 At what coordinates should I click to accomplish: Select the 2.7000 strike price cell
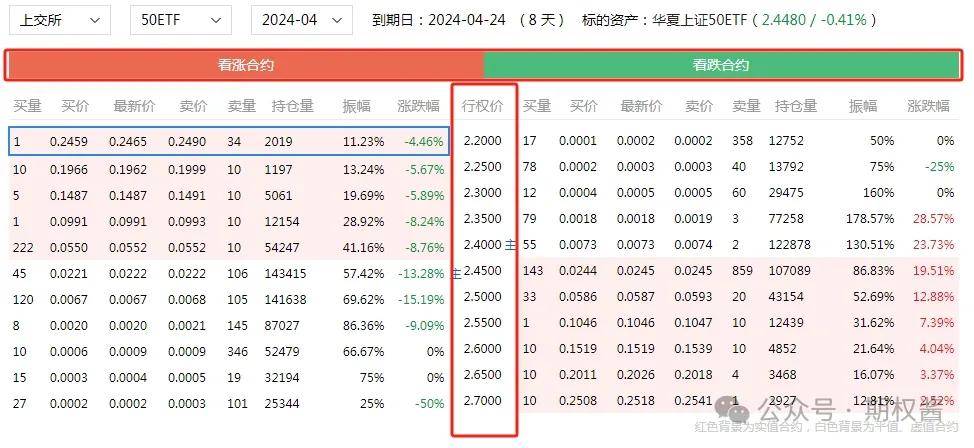click(x=483, y=401)
